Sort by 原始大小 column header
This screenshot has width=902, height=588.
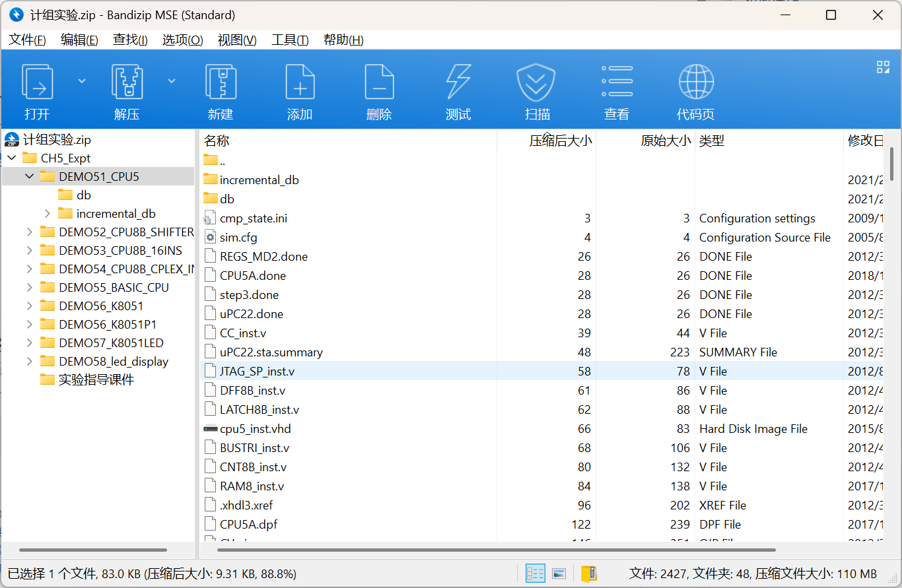tap(665, 141)
